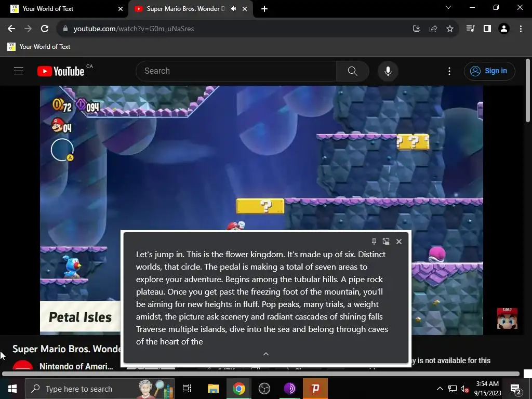The image size is (532, 399).
Task: Switch to Your World of Text tab
Action: click(64, 9)
